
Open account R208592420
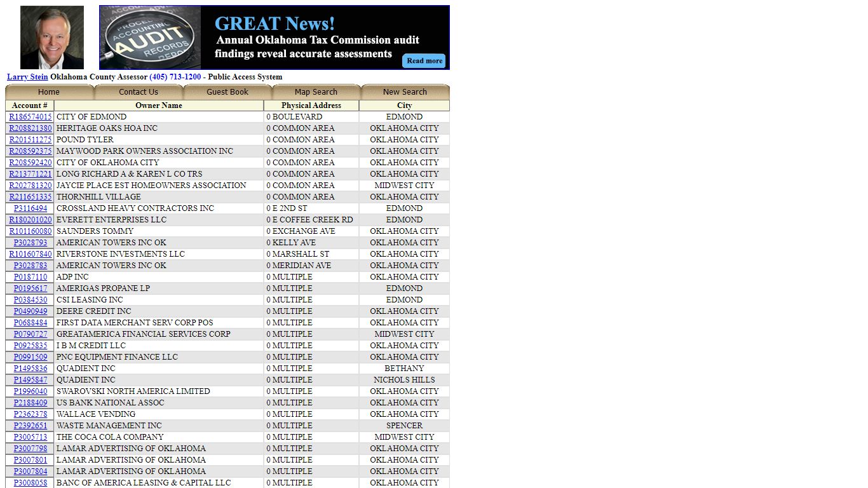click(x=31, y=163)
